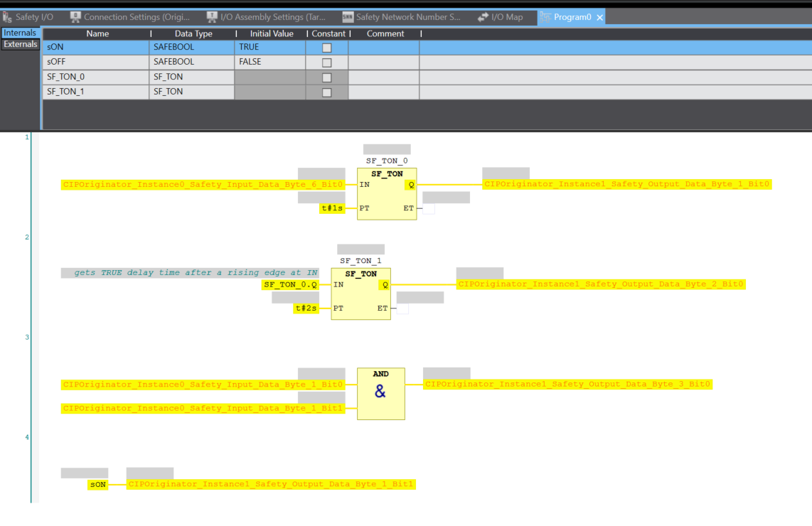Viewport: 812px width, 526px height.
Task: Click the Program0 ladder icon
Action: (545, 17)
